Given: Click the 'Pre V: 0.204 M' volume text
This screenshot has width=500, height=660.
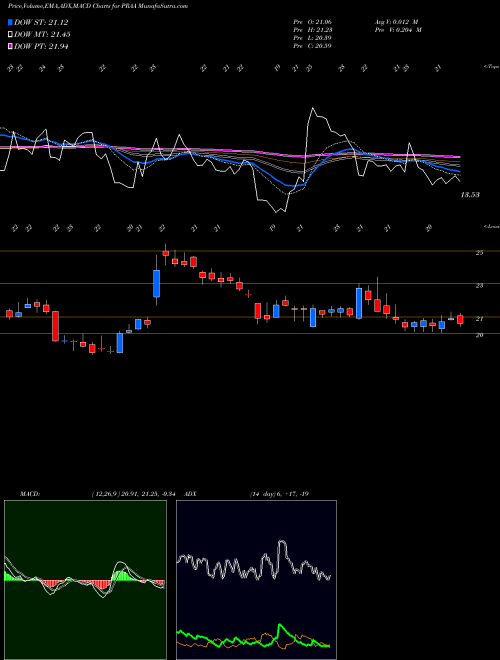Looking at the screenshot, I should [400, 30].
